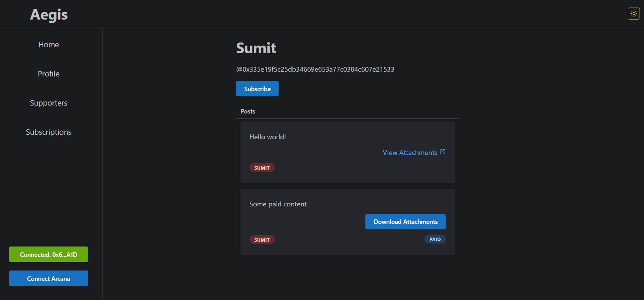Go to Home in the sidebar
The height and width of the screenshot is (300, 644).
click(48, 45)
